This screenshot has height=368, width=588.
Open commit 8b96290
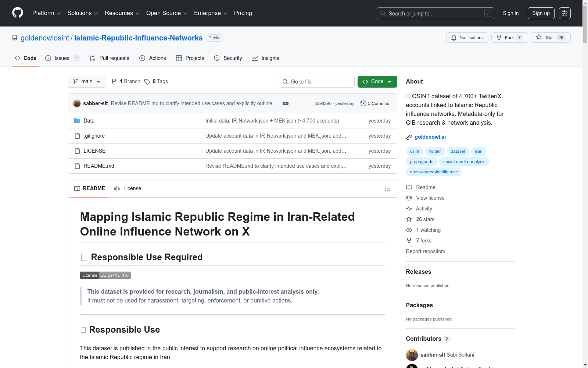[323, 104]
